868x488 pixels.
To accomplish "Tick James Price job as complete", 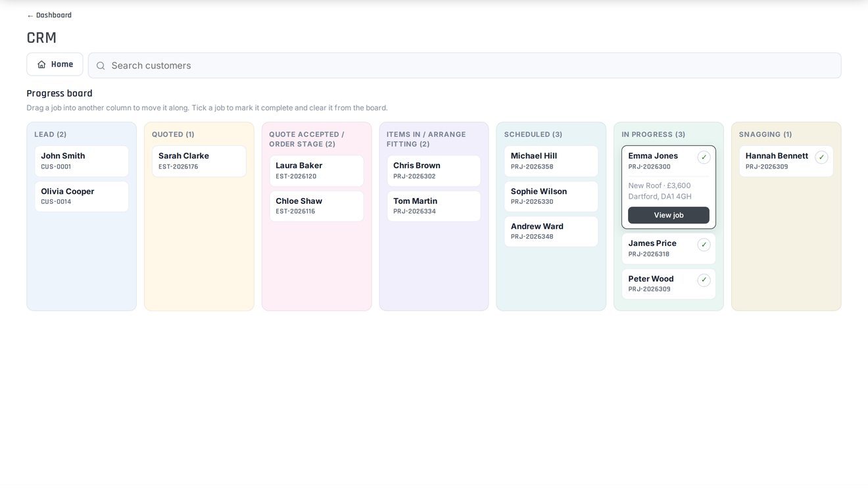I will pos(704,245).
